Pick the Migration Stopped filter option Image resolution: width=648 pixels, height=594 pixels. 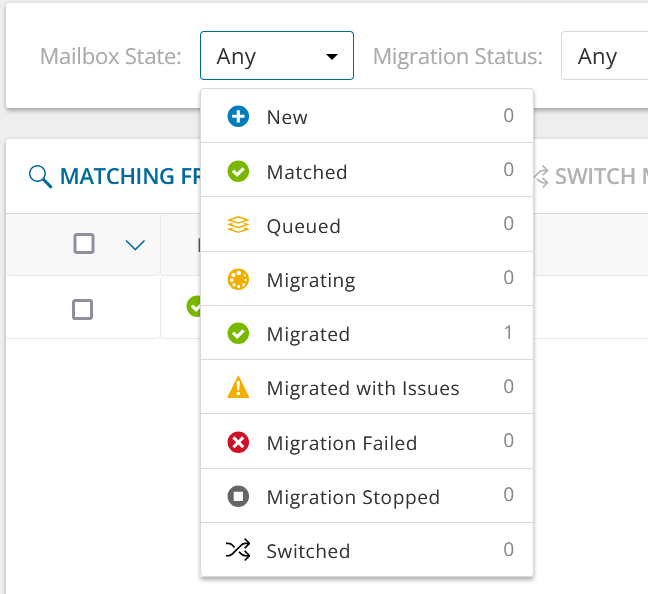(353, 497)
